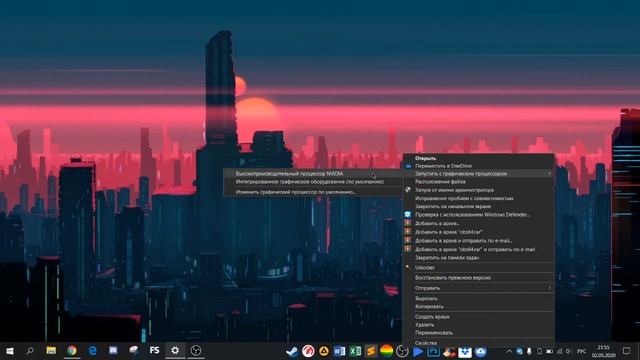The width and height of the screenshot is (640, 360).
Task: Open the Windows Start menu
Action: [x=9, y=351]
